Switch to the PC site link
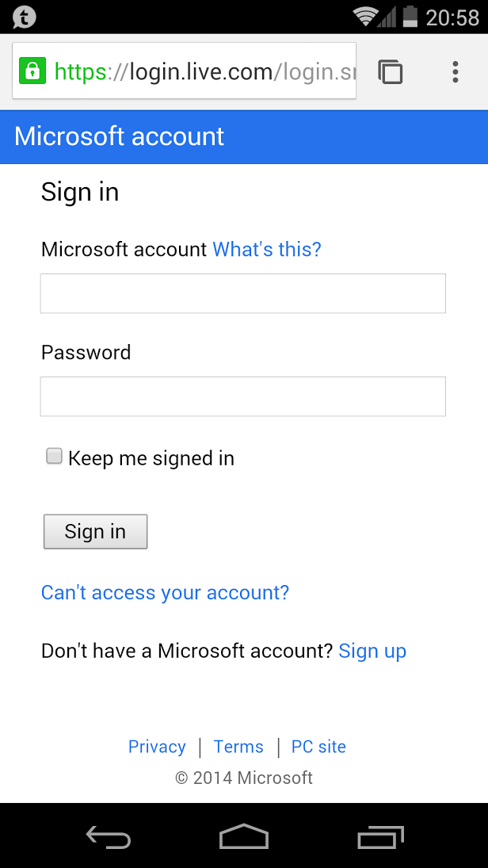 318,747
